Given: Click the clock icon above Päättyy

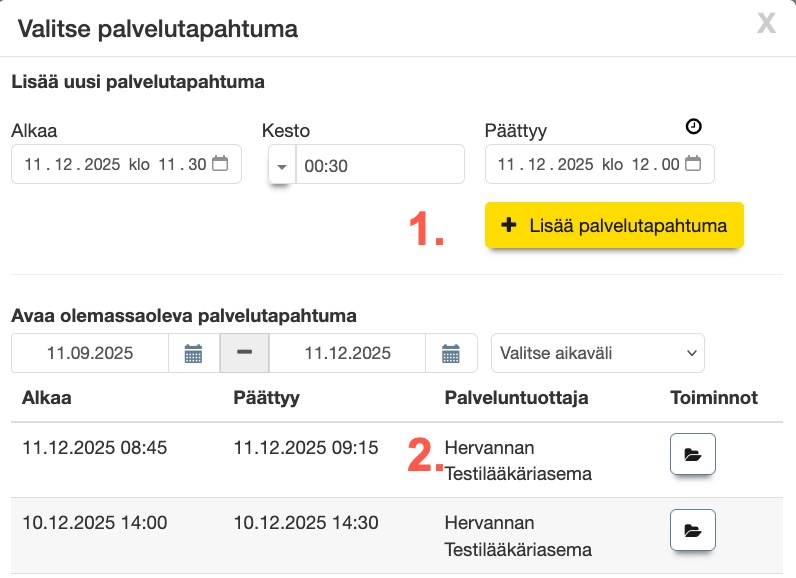Looking at the screenshot, I should [694, 126].
